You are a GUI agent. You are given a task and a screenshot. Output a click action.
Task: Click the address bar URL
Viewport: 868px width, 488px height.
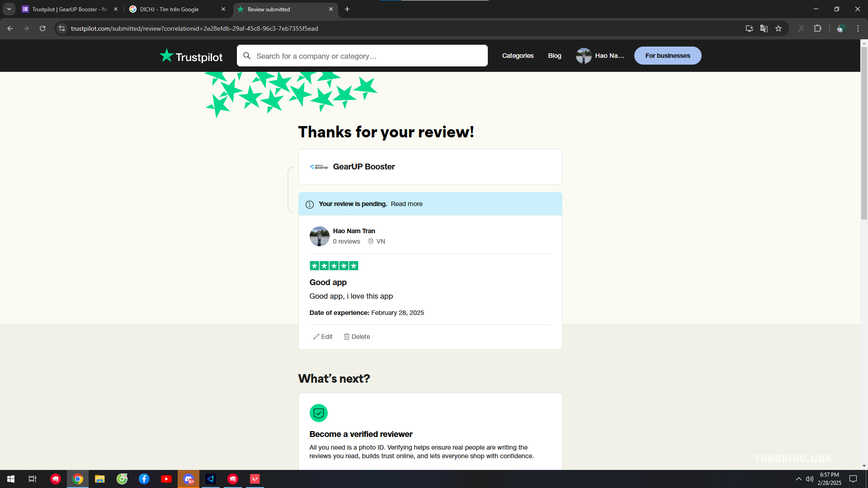(x=194, y=28)
